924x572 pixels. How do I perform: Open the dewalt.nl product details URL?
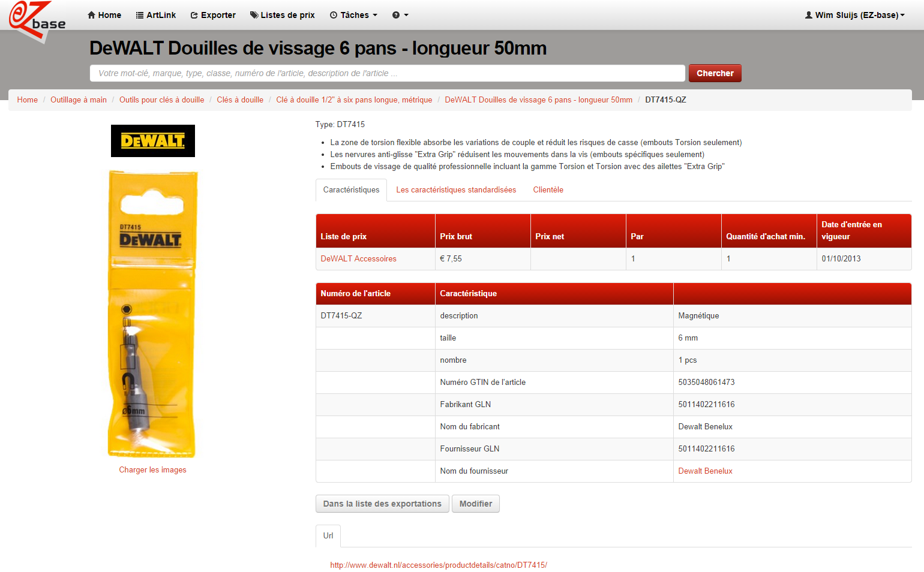[x=439, y=565]
